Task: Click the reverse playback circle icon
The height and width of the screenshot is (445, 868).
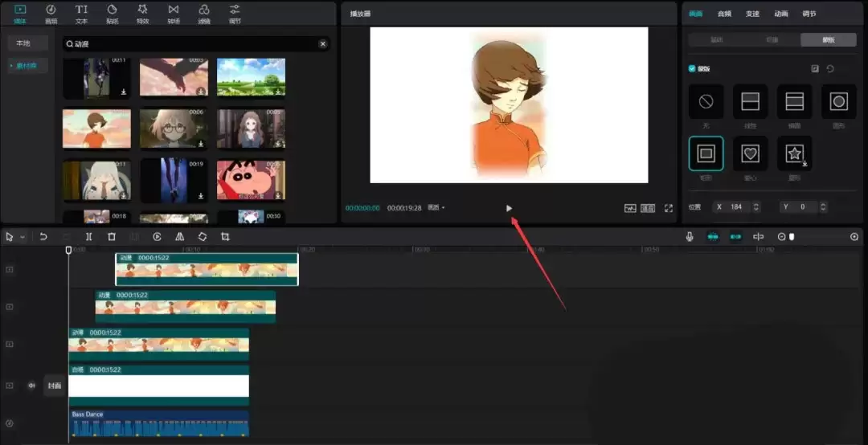Action: click(157, 237)
